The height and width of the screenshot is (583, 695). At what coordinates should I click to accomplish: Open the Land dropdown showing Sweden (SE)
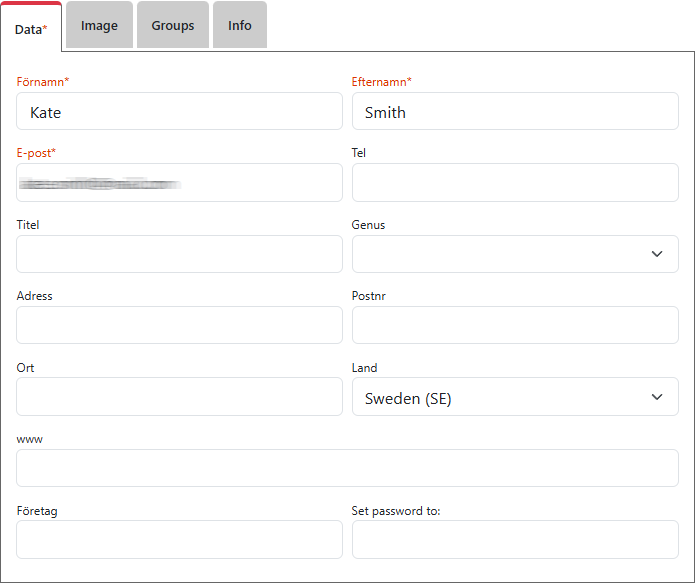[x=515, y=397]
